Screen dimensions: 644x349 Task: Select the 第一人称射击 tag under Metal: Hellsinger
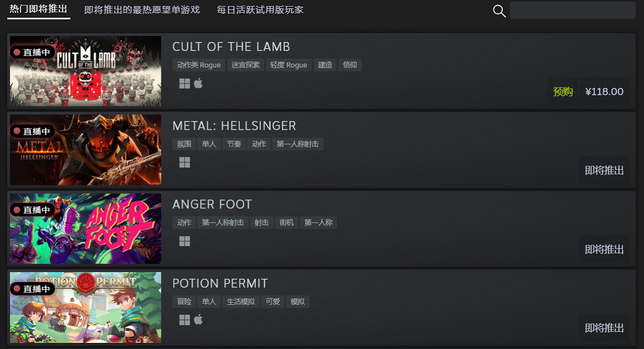(297, 144)
